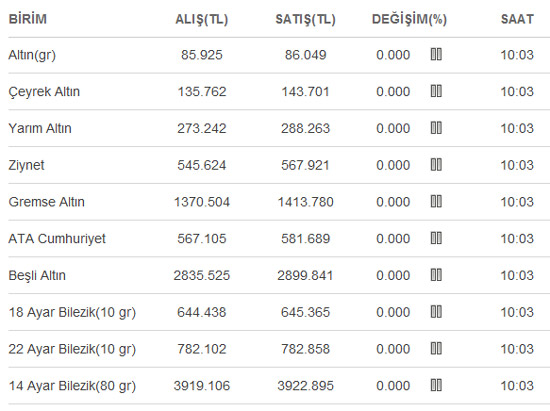Click the change indicator icon for Beşli Altın
Screen dimensions: 550x411
[436, 275]
